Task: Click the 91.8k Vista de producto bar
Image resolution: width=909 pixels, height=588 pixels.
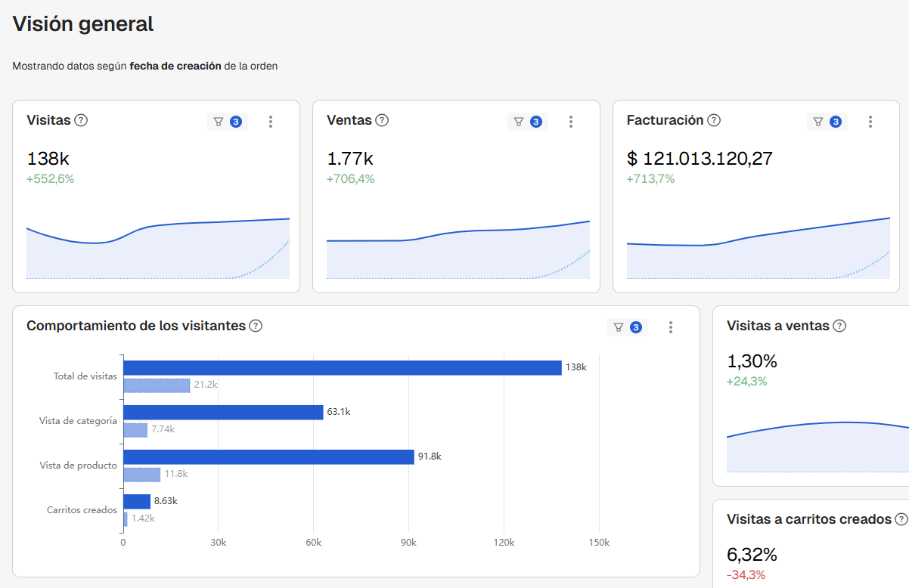Action: click(x=268, y=456)
